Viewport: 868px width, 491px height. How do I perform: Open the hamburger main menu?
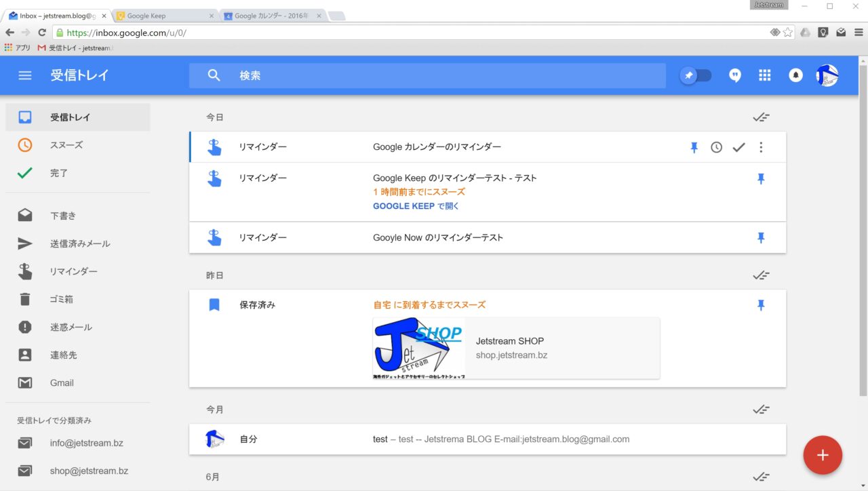click(x=25, y=75)
